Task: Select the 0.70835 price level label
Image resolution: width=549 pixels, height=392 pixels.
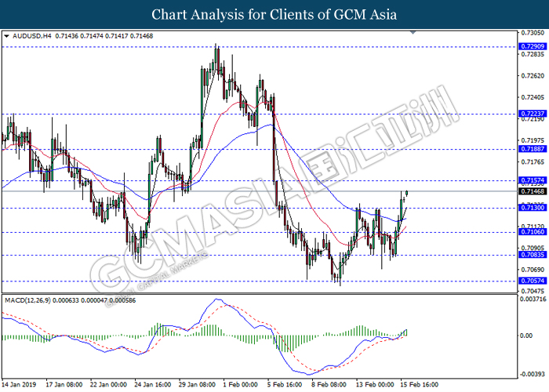Action: point(533,255)
